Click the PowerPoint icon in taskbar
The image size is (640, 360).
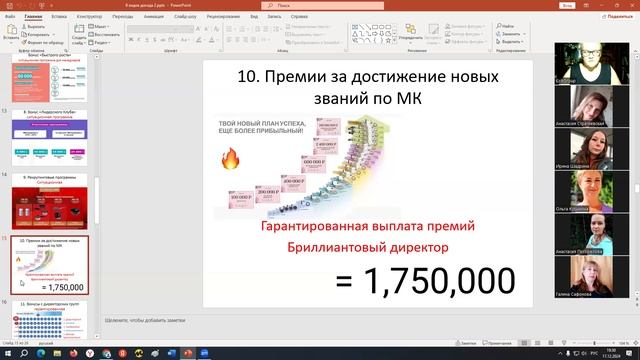pos(188,353)
